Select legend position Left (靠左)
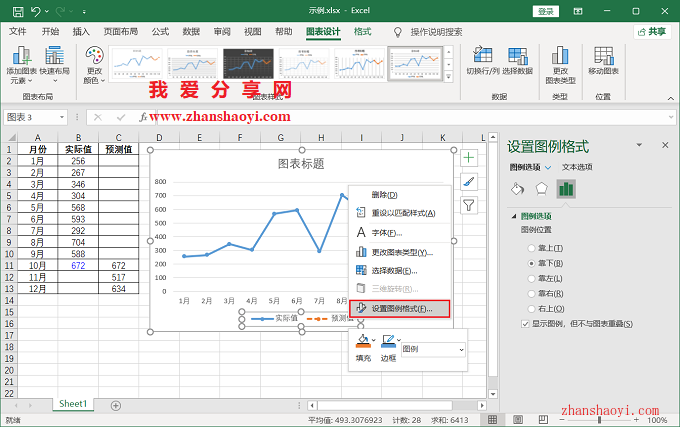Viewport: 680px width, 427px height. point(531,278)
